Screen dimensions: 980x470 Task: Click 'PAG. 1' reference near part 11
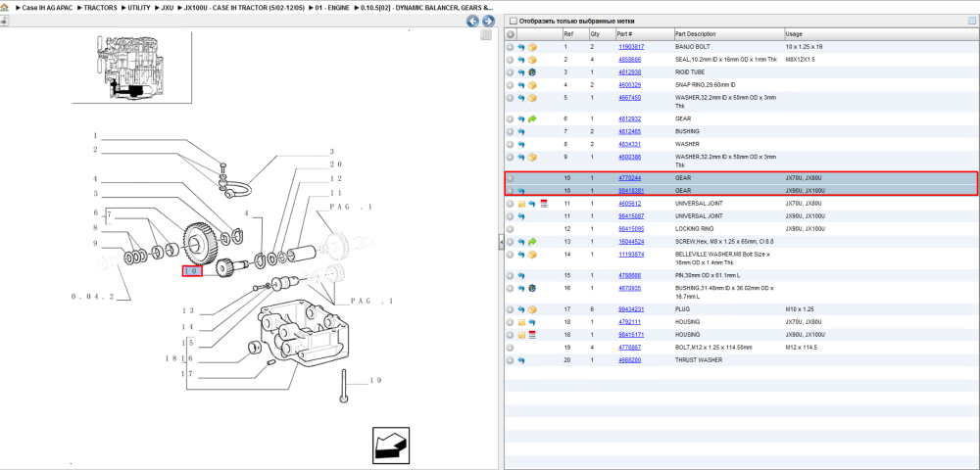click(351, 206)
